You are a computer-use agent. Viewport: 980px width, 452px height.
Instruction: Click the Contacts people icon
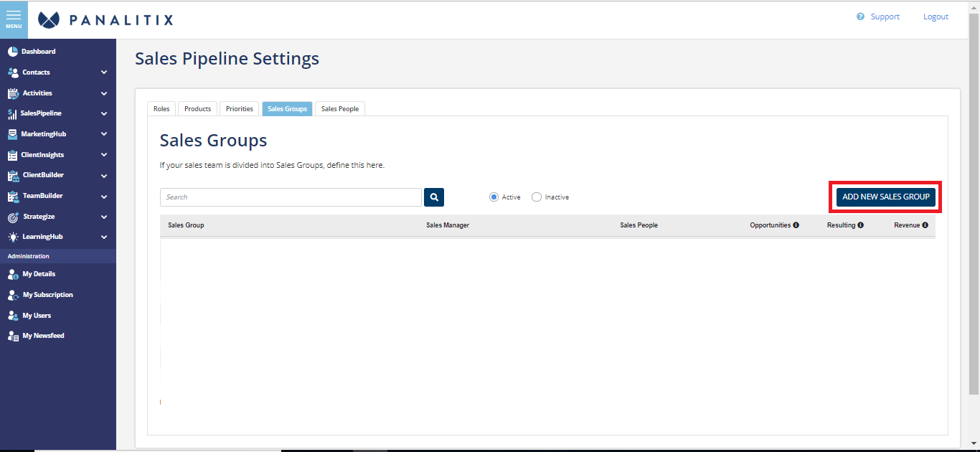point(12,72)
